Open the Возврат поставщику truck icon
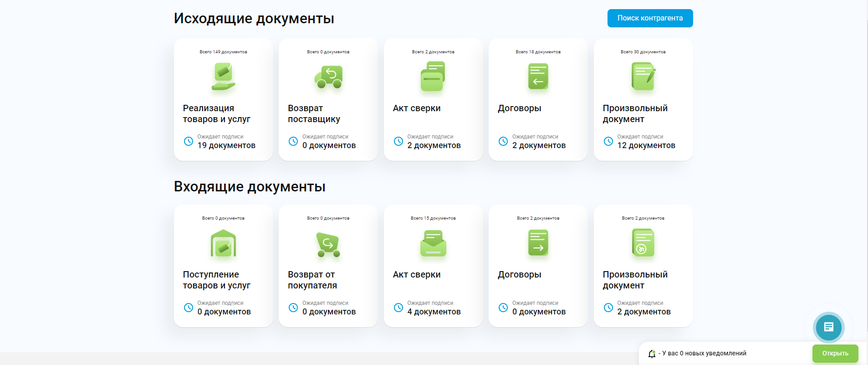The height and width of the screenshot is (365, 868). 328,77
